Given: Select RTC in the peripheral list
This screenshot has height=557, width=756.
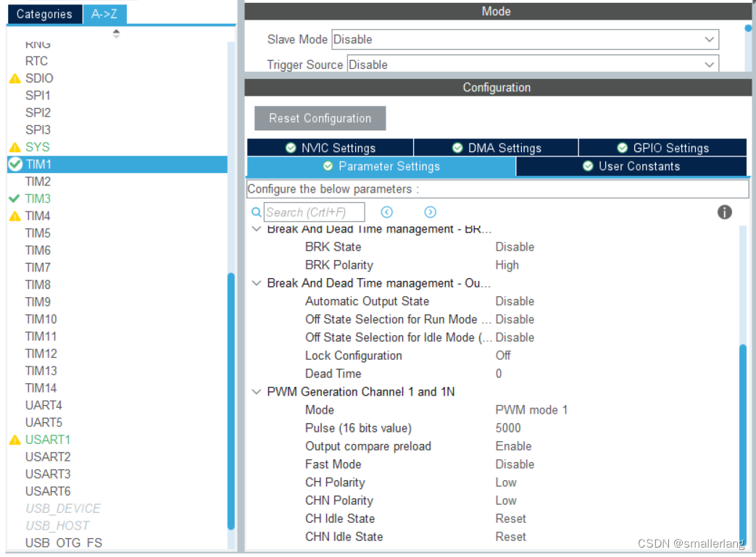Looking at the screenshot, I should pyautogui.click(x=37, y=61).
